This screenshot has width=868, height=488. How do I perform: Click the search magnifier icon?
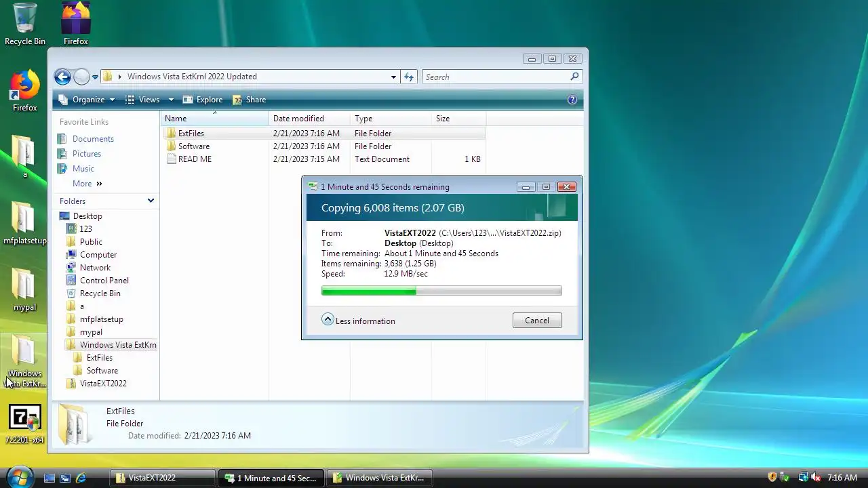(575, 77)
